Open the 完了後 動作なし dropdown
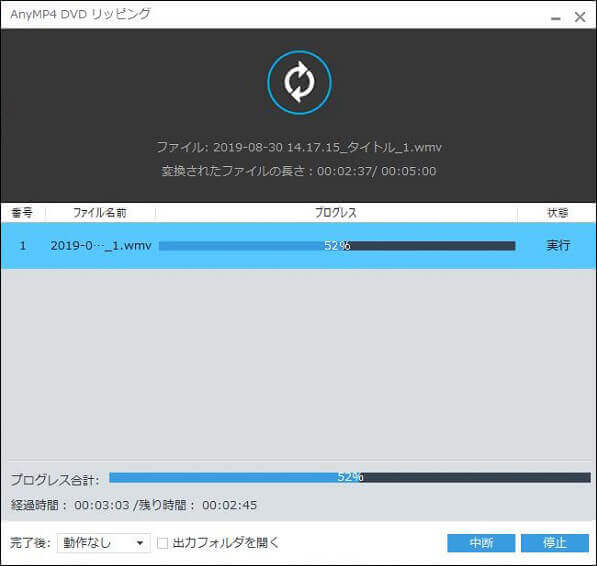 click(104, 543)
